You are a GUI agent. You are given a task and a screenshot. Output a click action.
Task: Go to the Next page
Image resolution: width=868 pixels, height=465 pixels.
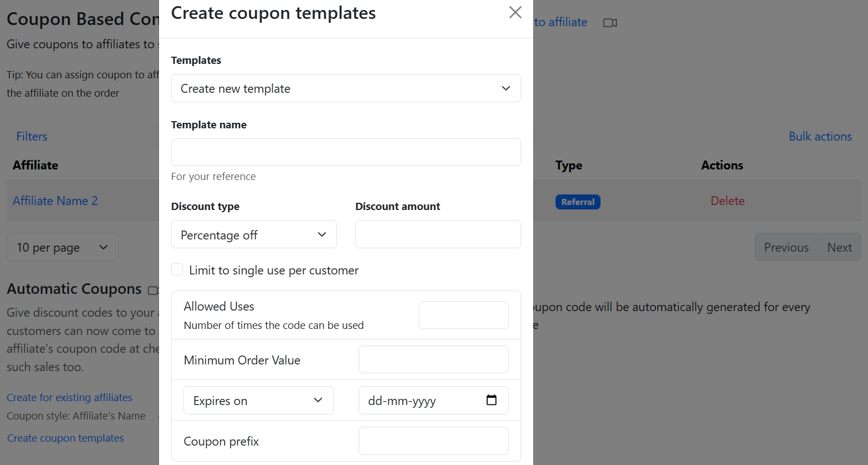839,247
